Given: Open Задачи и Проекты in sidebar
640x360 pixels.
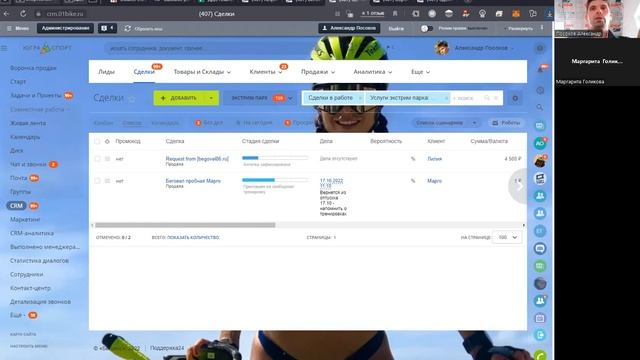Looking at the screenshot, I should [36, 96].
